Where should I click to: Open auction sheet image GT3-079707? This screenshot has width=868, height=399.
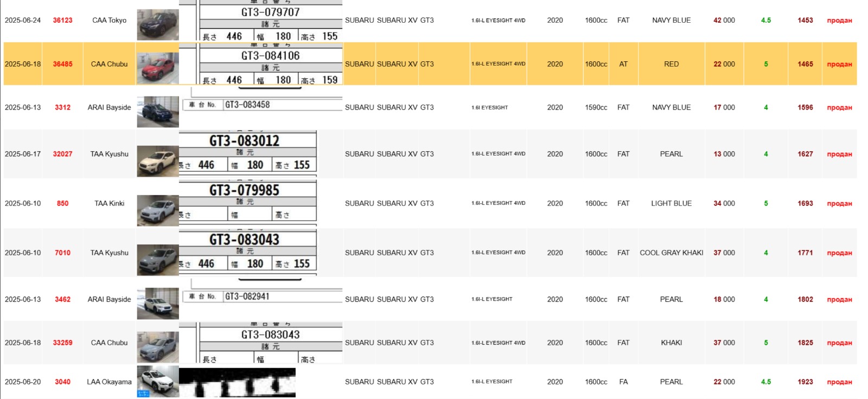tap(261, 21)
